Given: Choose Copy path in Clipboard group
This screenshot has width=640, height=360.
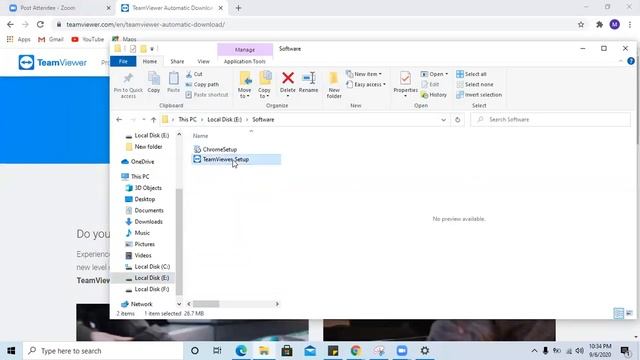Looking at the screenshot, I should pos(202,84).
